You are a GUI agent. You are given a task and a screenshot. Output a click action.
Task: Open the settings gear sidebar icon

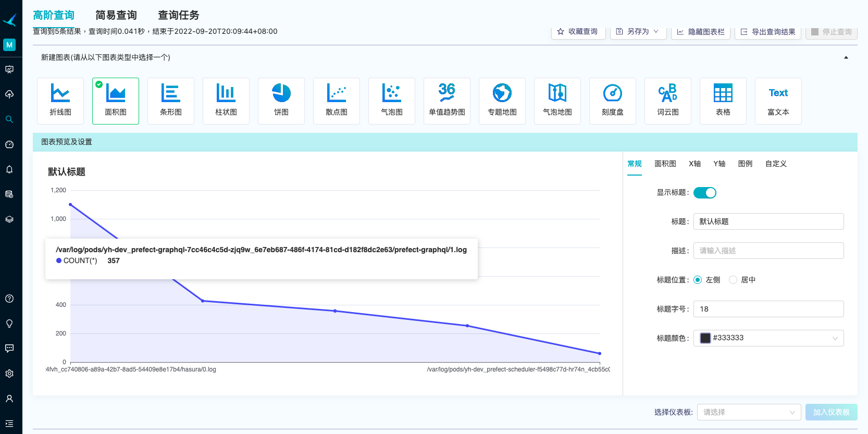pyautogui.click(x=9, y=374)
